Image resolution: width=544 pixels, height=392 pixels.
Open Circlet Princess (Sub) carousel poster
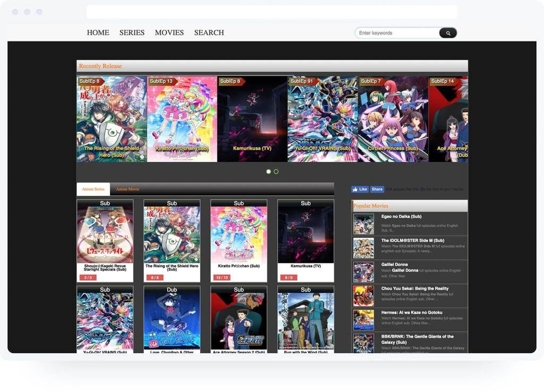coord(393,119)
